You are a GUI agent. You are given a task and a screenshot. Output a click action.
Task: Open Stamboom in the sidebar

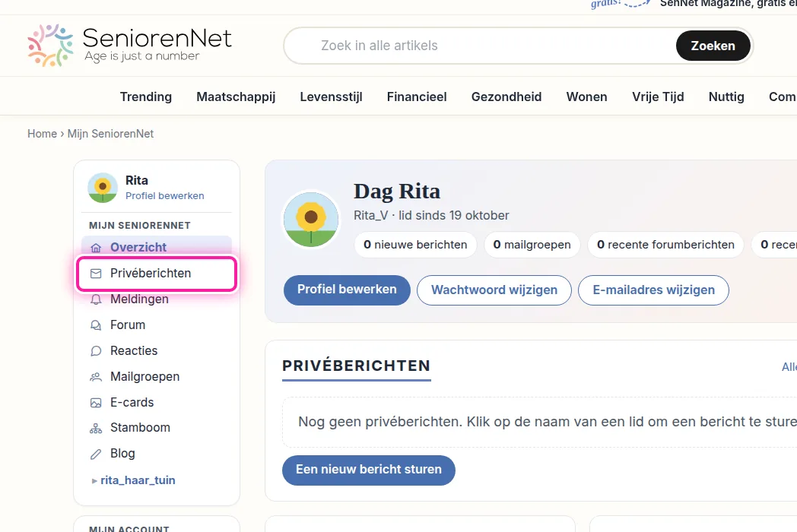[x=157, y=428]
